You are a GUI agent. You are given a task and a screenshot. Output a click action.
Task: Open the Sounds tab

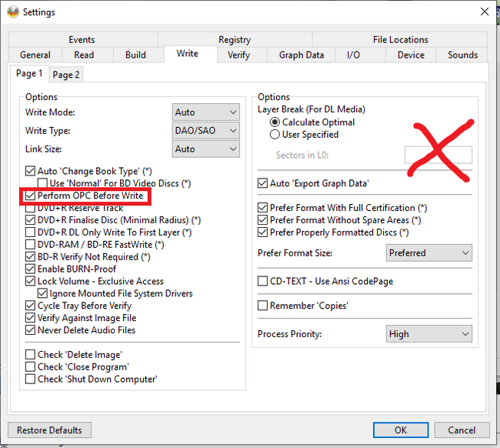462,55
